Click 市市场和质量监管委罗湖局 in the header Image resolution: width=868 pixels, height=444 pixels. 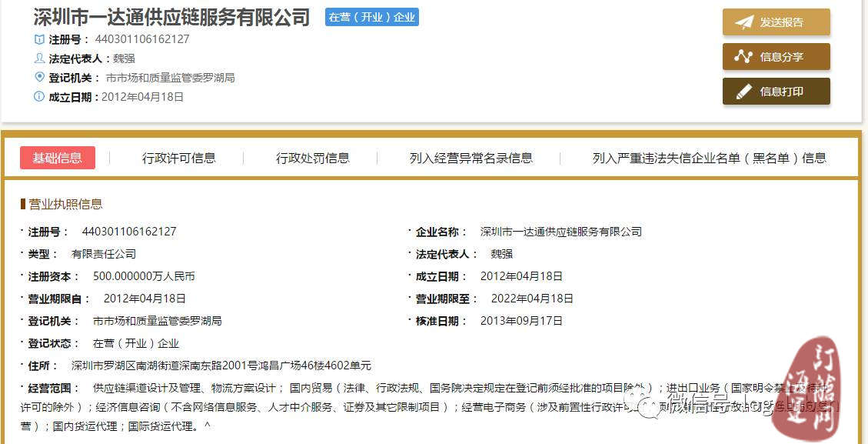(x=171, y=78)
